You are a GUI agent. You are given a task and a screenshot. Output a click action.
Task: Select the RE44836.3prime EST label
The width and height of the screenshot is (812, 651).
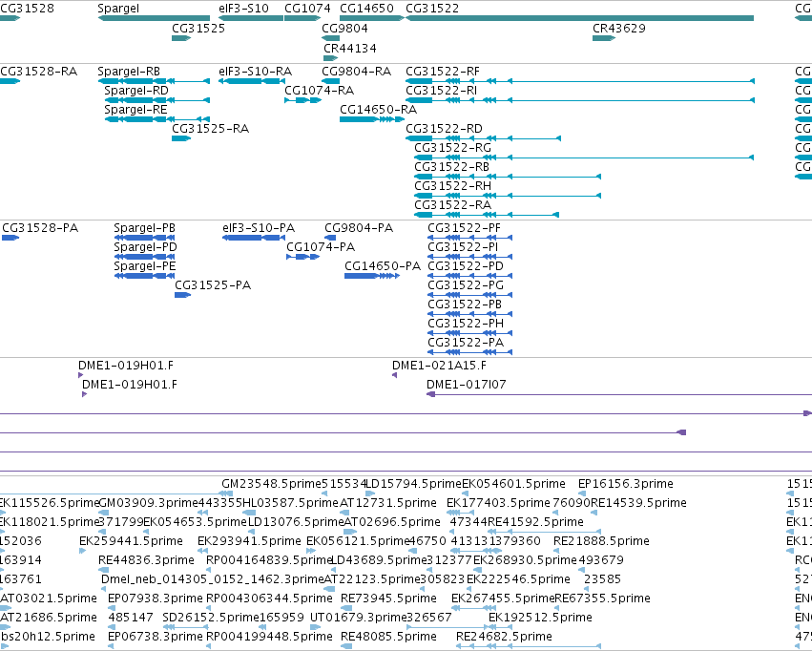pyautogui.click(x=146, y=560)
